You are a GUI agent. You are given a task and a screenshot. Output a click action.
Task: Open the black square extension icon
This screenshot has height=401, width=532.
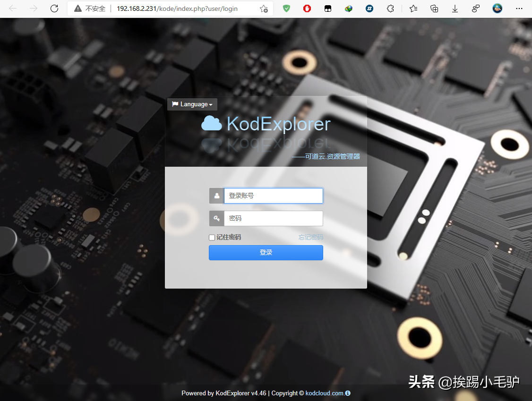click(328, 9)
